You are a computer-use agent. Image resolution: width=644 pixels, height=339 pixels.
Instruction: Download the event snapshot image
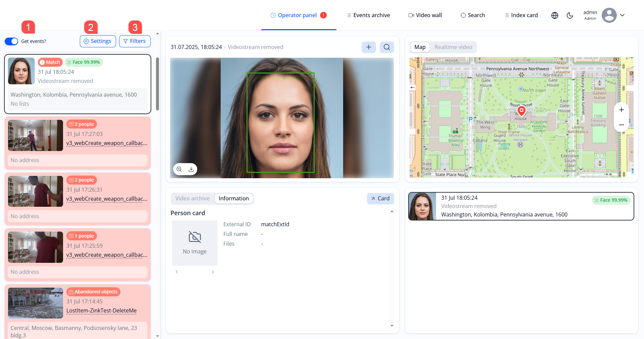click(191, 169)
